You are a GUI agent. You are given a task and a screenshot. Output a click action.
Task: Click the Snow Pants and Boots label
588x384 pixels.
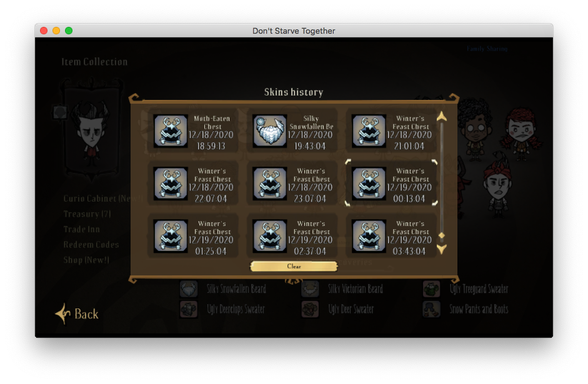pos(479,309)
